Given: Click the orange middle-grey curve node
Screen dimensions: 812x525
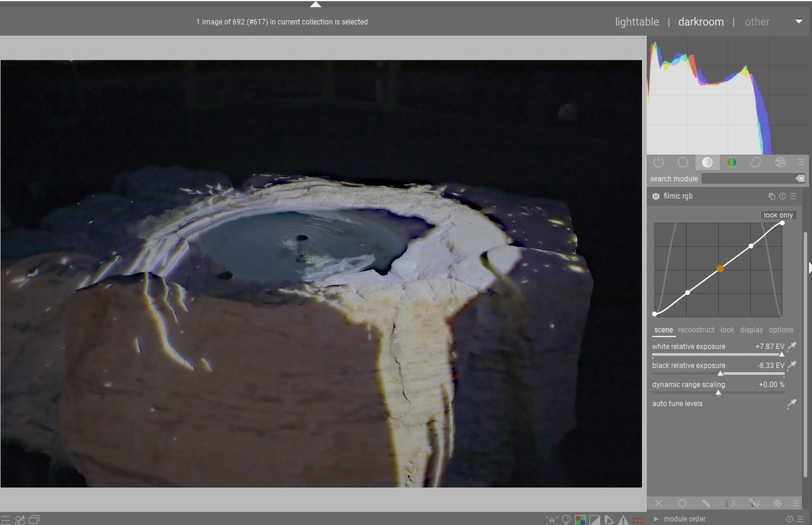Looking at the screenshot, I should [x=720, y=269].
